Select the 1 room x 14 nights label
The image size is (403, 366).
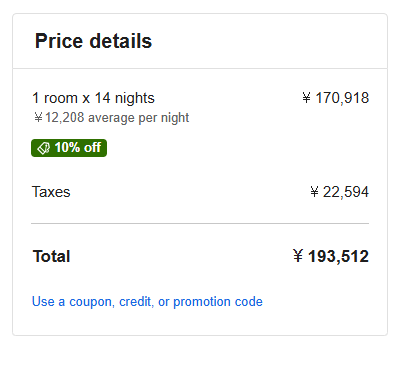click(93, 98)
